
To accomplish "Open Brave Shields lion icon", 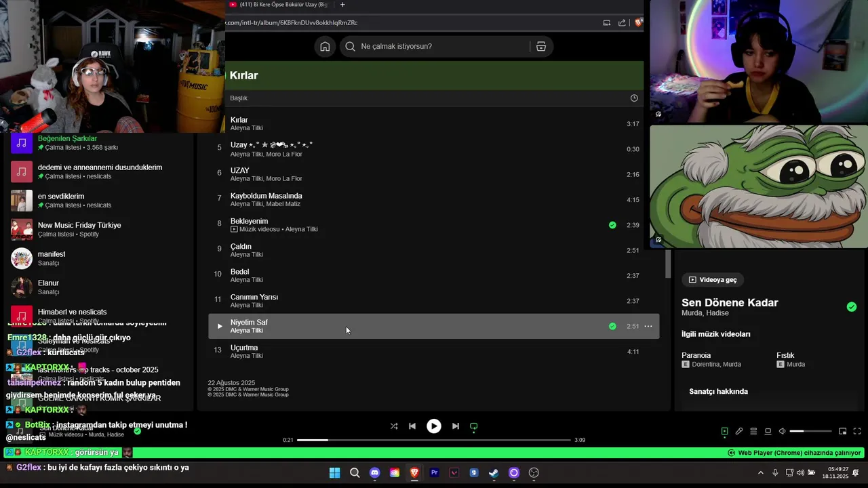I will pyautogui.click(x=637, y=22).
